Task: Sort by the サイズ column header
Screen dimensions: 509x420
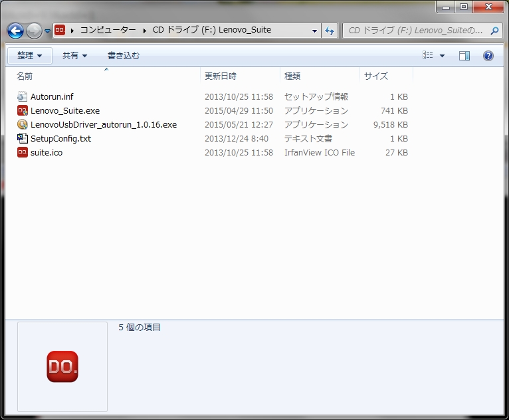Action: pos(376,76)
